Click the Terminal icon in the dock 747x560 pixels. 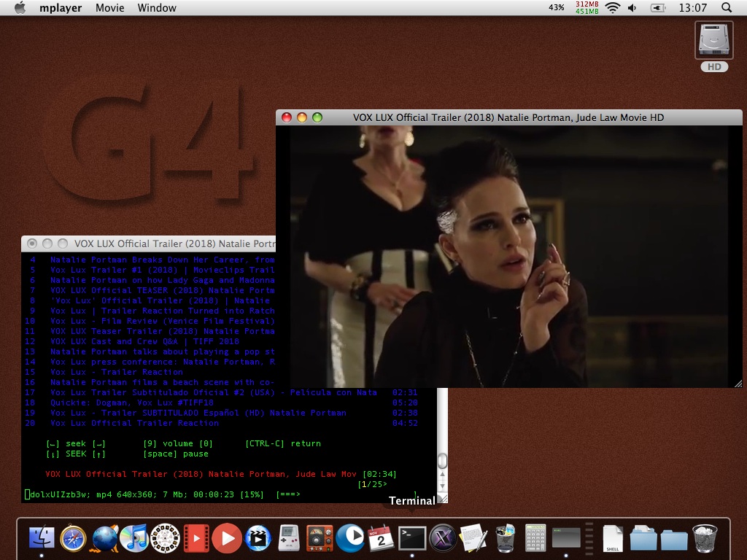point(412,538)
